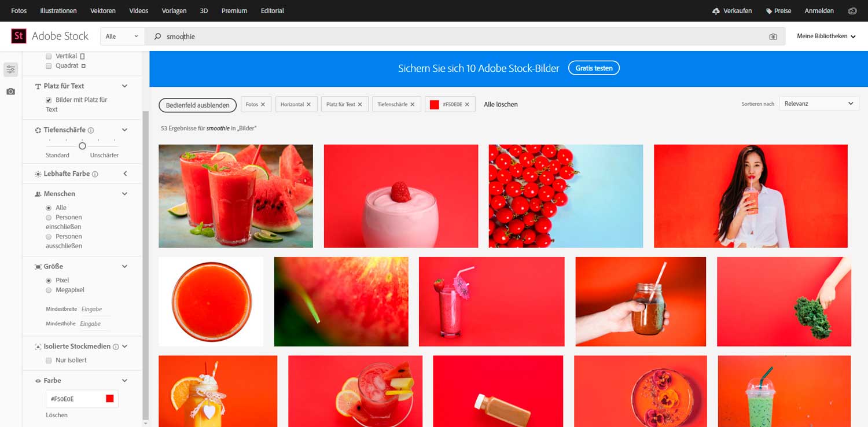Screen dimensions: 868x427
Task: Show info for Tiefenschärfe filter
Action: click(91, 130)
